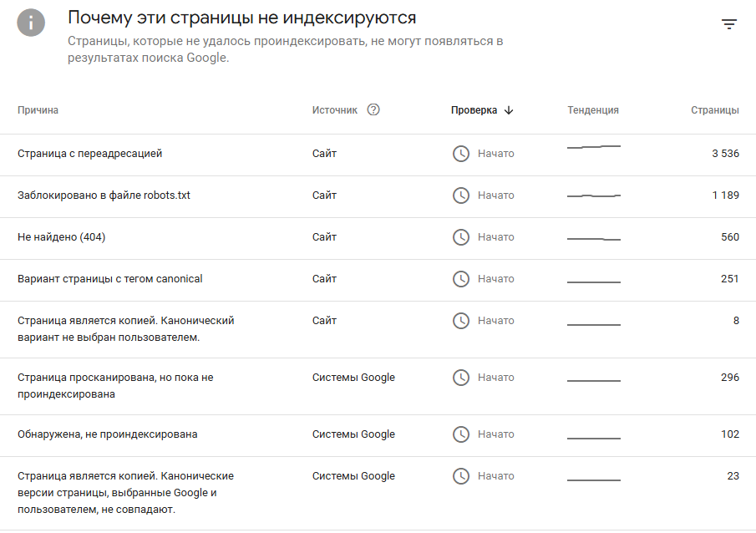
Task: Click the sort arrow beside Проверка
Action: (x=509, y=110)
